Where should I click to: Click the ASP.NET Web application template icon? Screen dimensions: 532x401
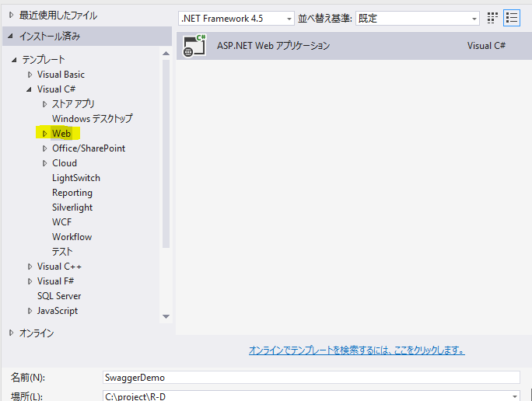[194, 46]
